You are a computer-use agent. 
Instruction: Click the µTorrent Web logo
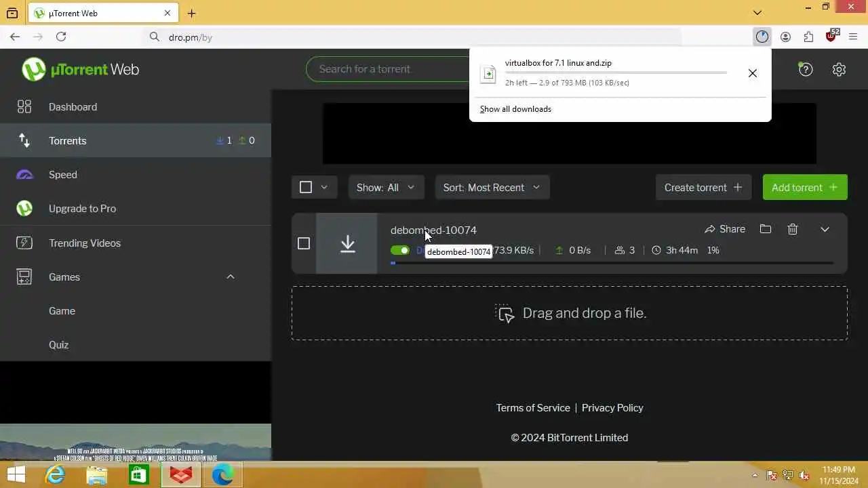click(80, 69)
